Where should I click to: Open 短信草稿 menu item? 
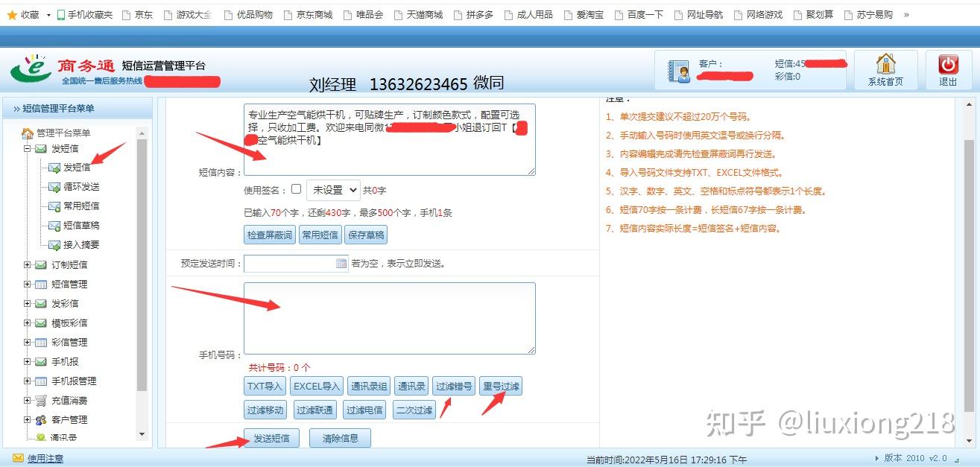(x=81, y=226)
